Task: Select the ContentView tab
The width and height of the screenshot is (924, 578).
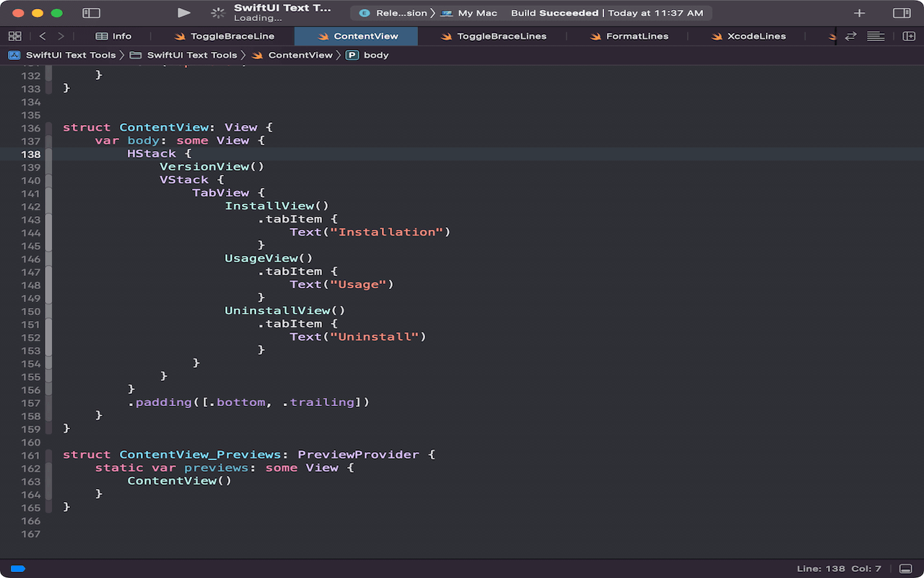Action: (x=357, y=36)
